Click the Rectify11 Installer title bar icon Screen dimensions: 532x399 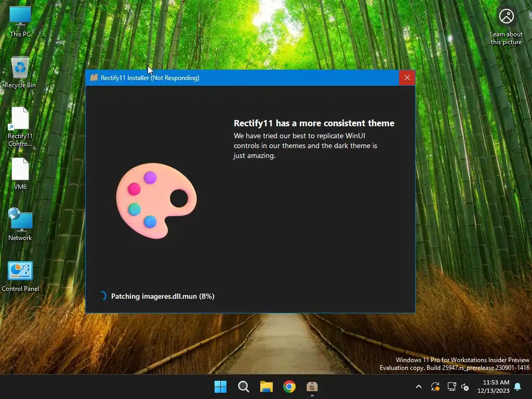click(x=94, y=77)
